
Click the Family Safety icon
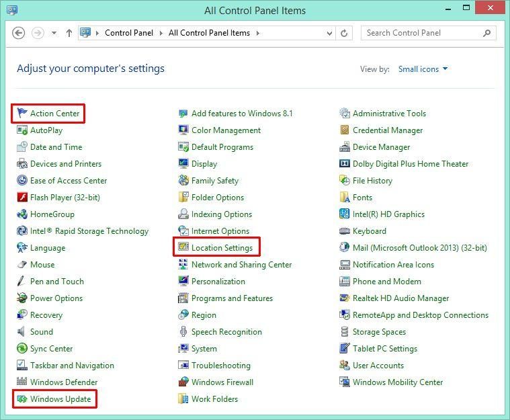[x=183, y=180]
